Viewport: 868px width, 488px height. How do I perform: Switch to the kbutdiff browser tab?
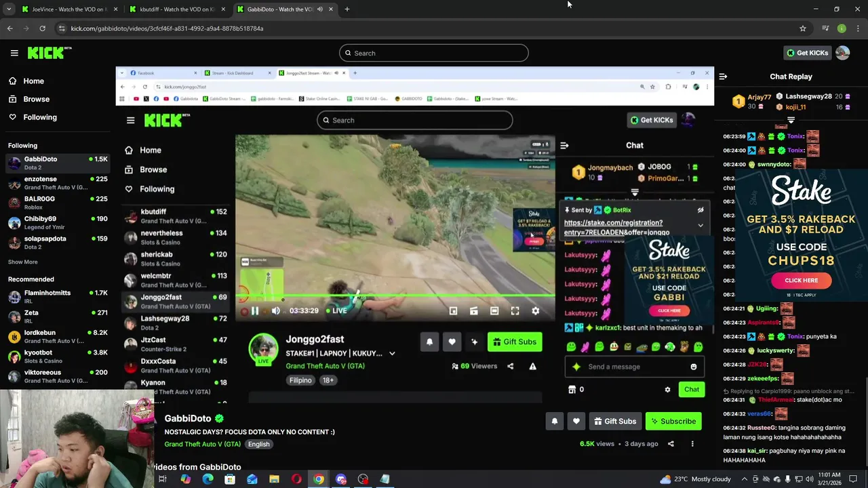176,9
